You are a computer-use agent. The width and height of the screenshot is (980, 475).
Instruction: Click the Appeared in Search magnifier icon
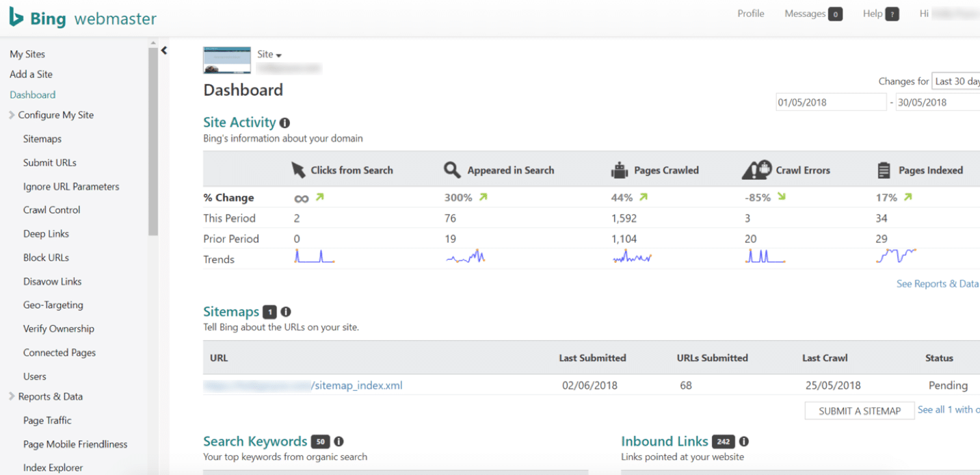[x=451, y=170]
